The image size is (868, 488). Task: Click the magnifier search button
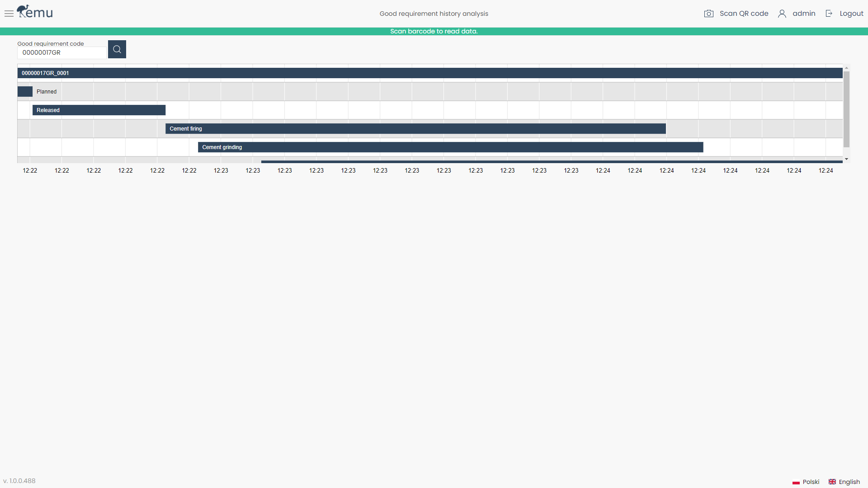pos(117,49)
